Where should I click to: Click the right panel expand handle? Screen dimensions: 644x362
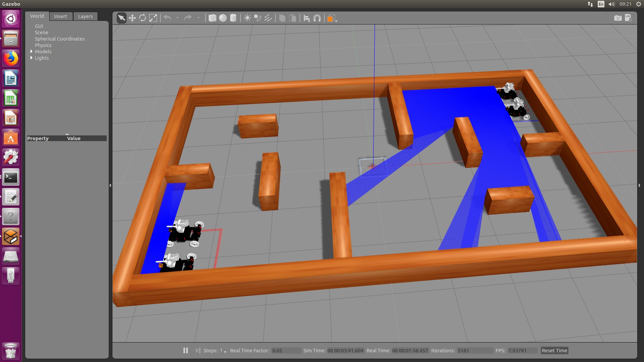click(639, 185)
